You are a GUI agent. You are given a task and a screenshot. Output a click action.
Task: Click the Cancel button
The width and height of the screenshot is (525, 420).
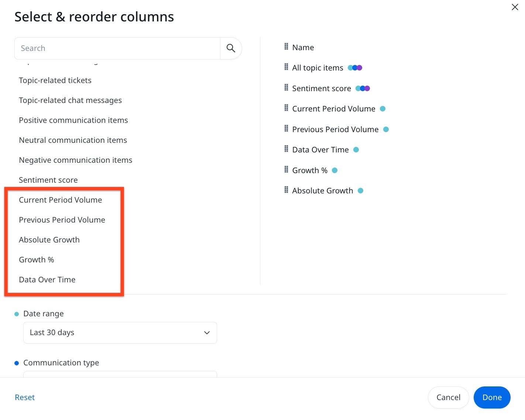tap(448, 397)
